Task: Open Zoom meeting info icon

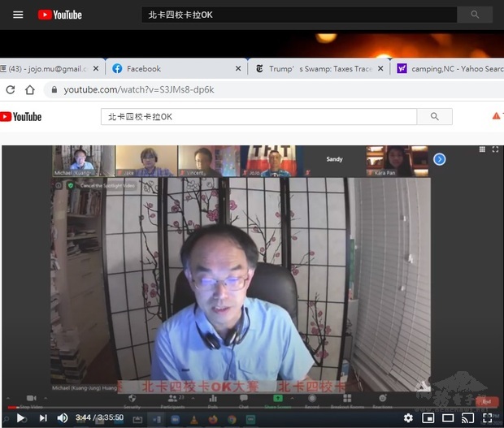Action: click(x=59, y=185)
